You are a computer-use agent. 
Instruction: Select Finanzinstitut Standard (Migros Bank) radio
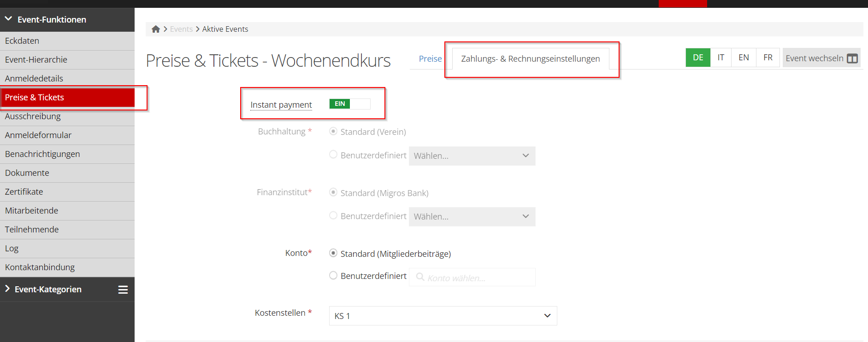click(333, 192)
